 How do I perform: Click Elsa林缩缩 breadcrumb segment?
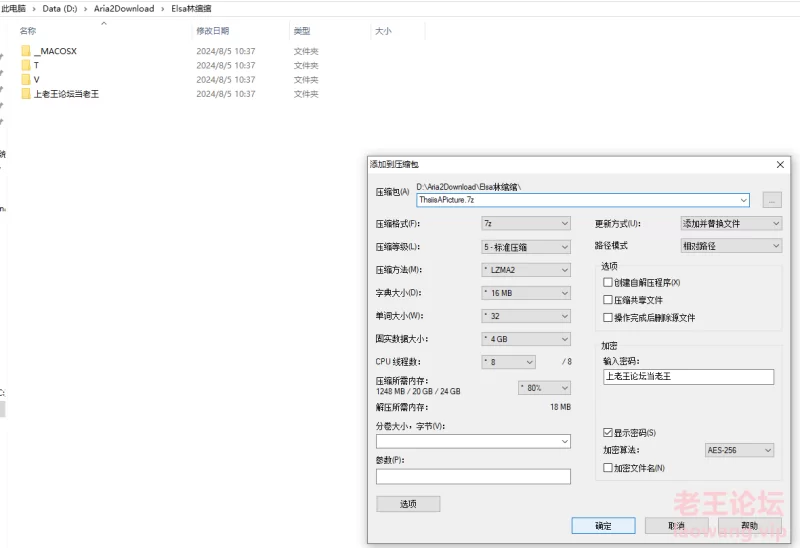point(191,9)
